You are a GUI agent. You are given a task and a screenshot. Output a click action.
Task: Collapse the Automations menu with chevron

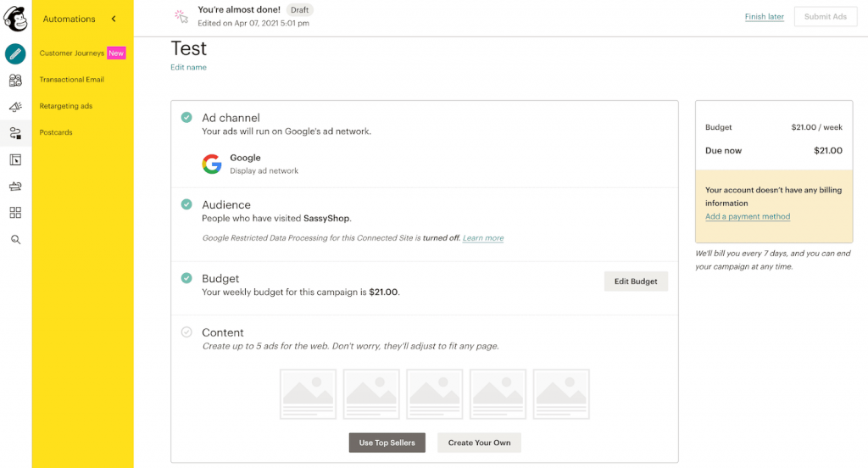pyautogui.click(x=114, y=19)
